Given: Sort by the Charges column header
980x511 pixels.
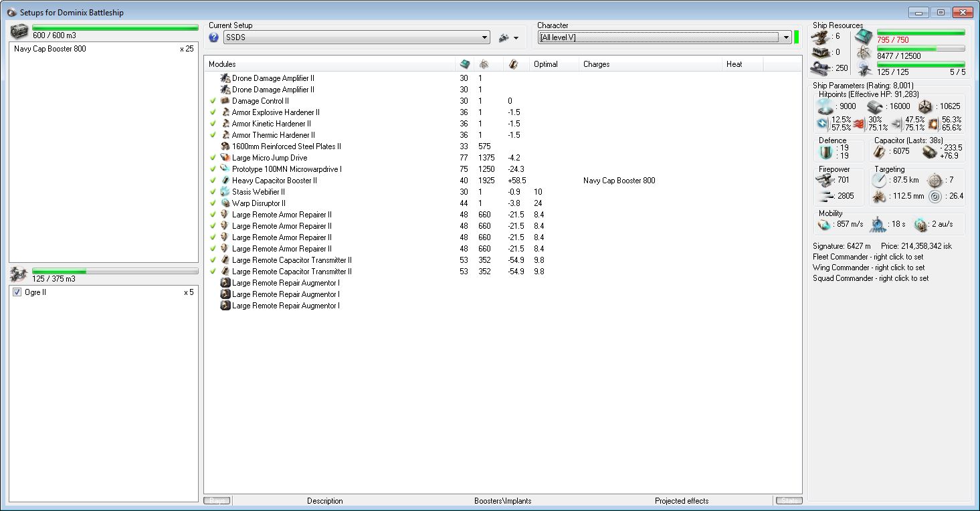Looking at the screenshot, I should click(x=650, y=64).
